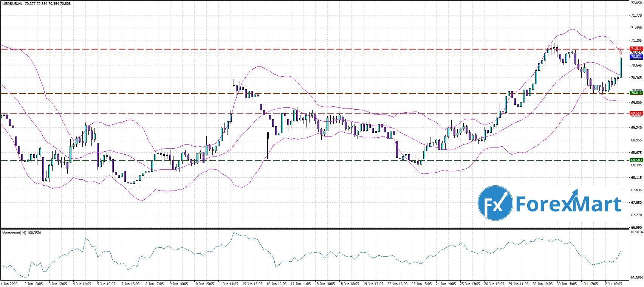Click the 10 Jun 15:05 time axis label
This screenshot has height=287, width=644.
coord(205,283)
